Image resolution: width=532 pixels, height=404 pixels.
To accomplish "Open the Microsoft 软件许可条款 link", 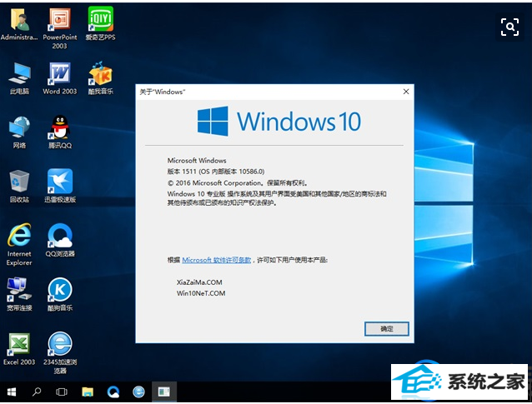I will pos(217,260).
